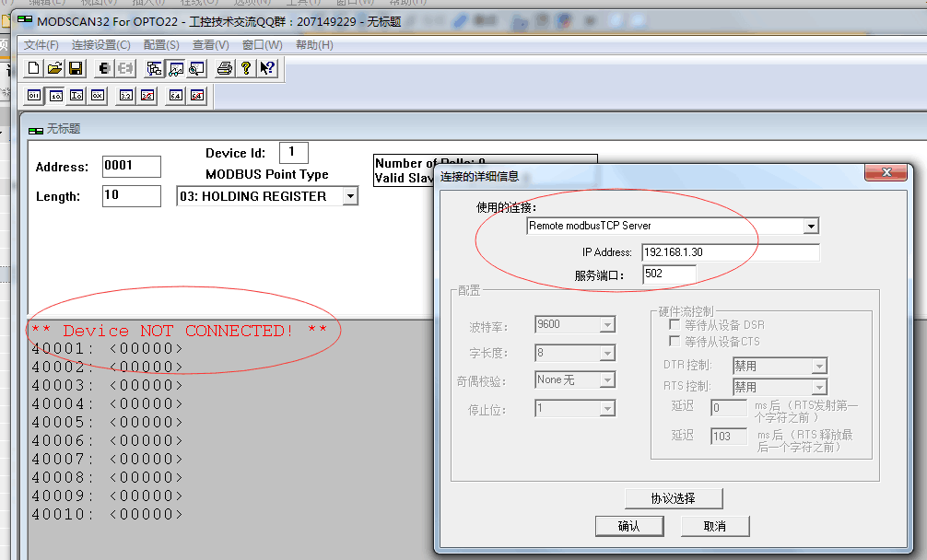927x560 pixels.
Task: Select decimal display format icon
Action: [55, 95]
